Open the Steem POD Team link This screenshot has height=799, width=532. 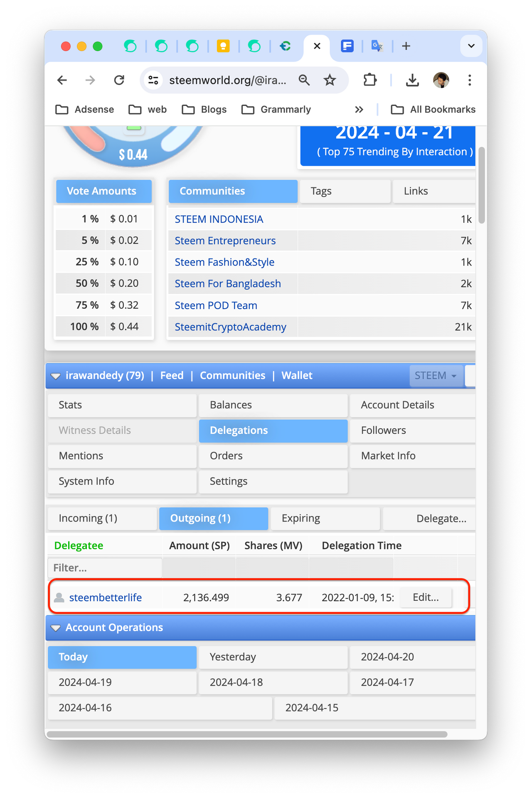coord(216,306)
